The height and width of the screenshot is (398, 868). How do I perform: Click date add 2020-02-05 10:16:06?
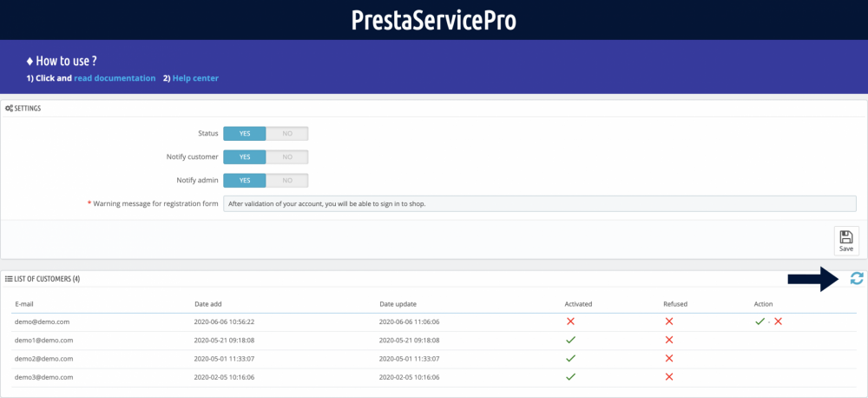tap(224, 377)
